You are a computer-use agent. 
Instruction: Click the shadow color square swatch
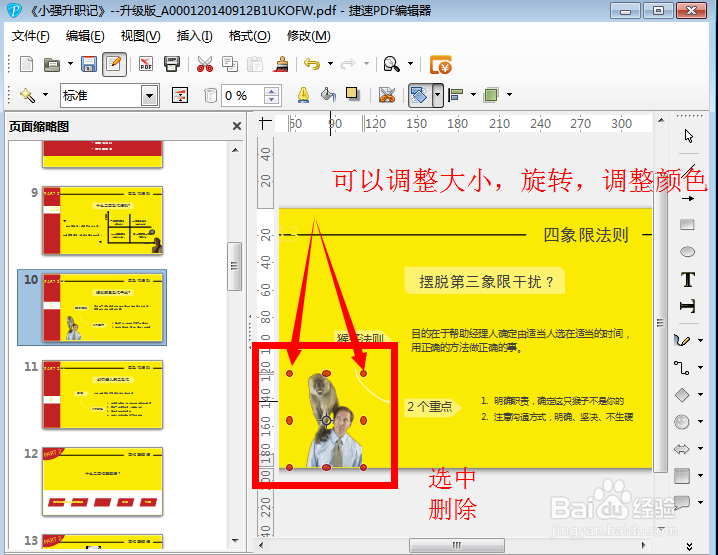pyautogui.click(x=352, y=94)
